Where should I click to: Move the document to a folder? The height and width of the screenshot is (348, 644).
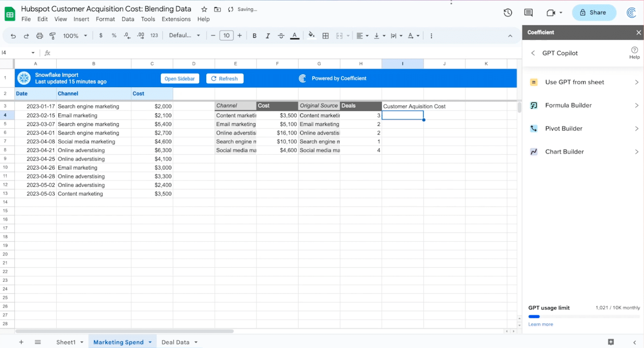coord(217,9)
